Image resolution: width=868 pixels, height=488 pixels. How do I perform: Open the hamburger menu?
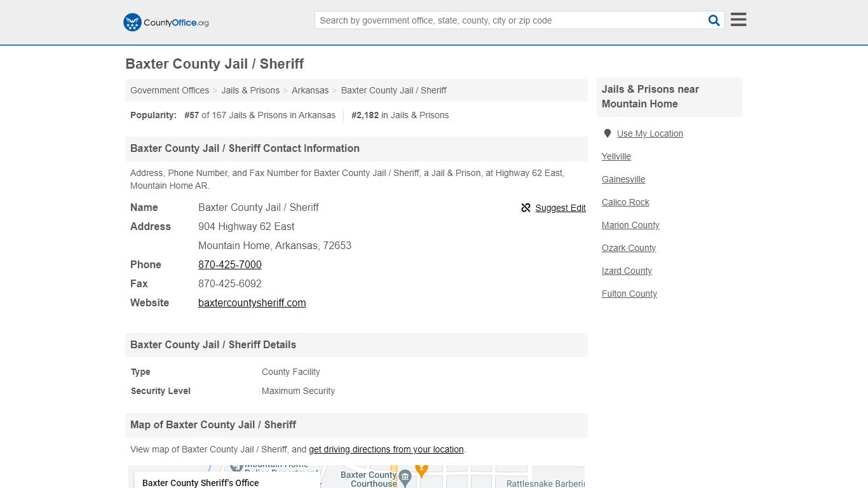pyautogui.click(x=738, y=20)
